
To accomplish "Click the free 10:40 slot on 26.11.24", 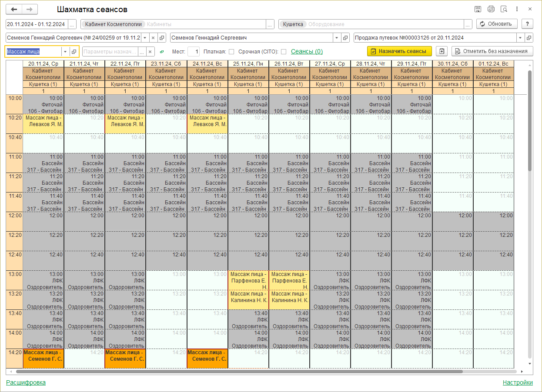I will click(289, 143).
